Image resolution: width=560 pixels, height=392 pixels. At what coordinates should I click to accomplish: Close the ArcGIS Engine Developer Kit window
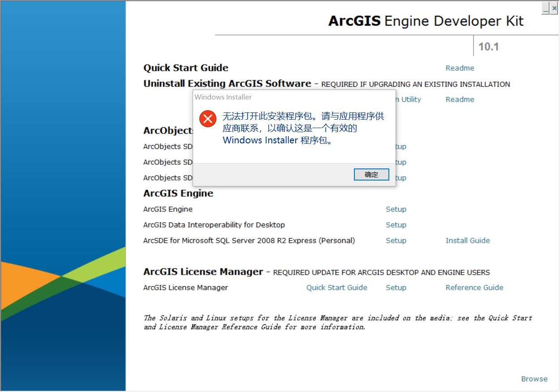554,8
